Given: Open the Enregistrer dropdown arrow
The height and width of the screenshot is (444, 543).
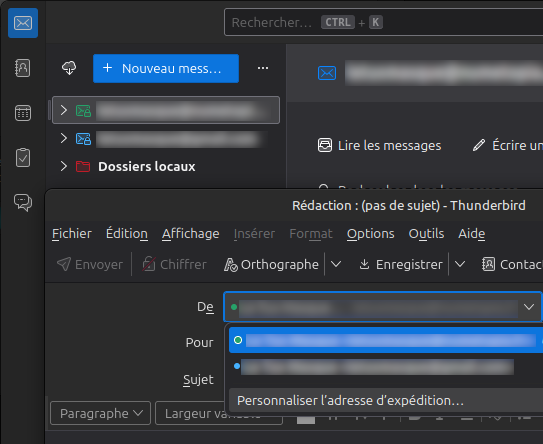Looking at the screenshot, I should click(x=460, y=265).
